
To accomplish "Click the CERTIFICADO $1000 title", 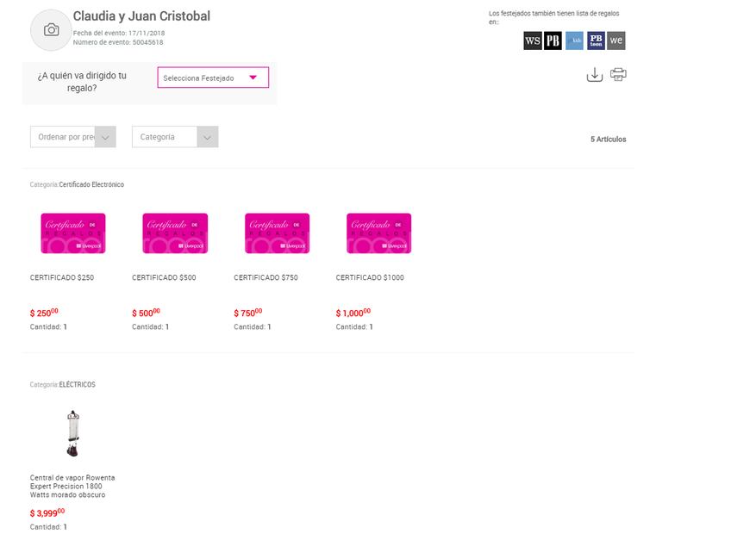I will pos(369,277).
